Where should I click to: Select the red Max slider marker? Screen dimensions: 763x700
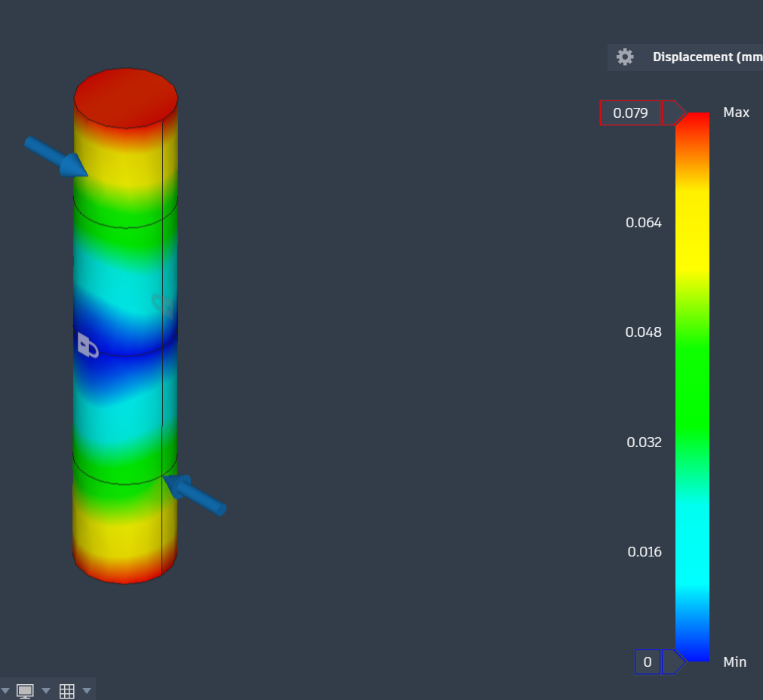pos(674,113)
